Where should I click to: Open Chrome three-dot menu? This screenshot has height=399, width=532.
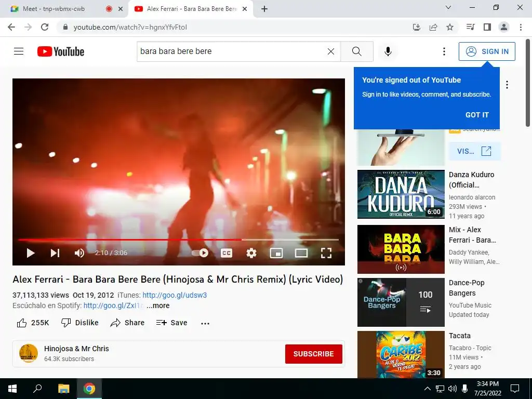coord(521,27)
